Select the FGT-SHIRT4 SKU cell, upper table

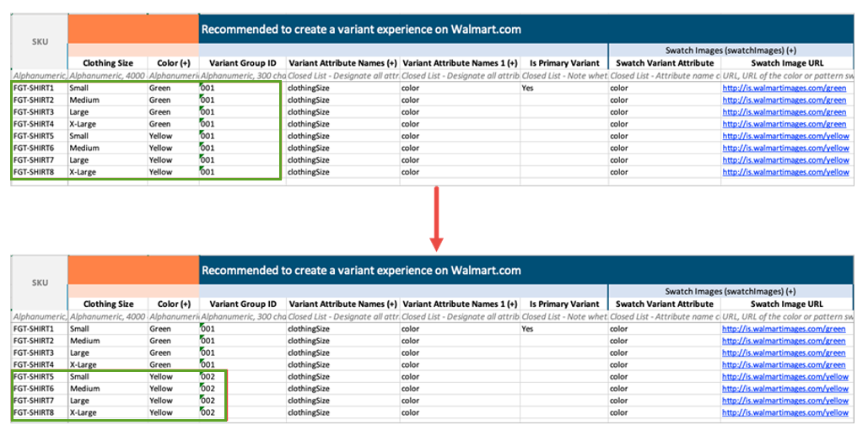point(40,124)
